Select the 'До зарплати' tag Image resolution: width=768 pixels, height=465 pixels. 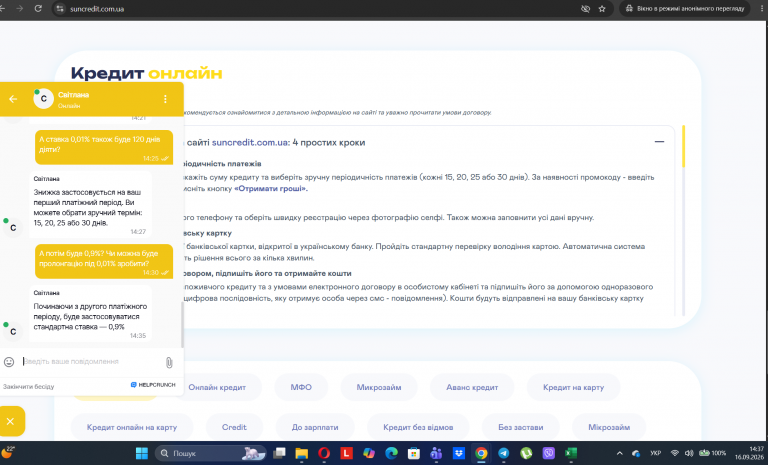point(315,427)
